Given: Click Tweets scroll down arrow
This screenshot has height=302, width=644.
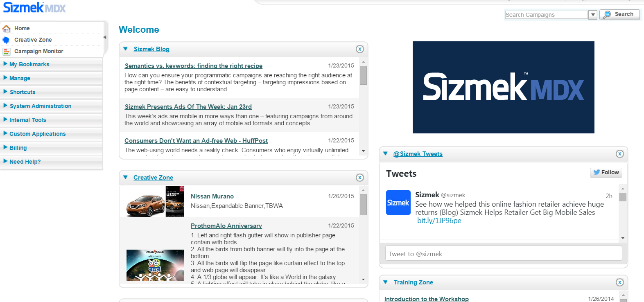Looking at the screenshot, I should point(623,238).
